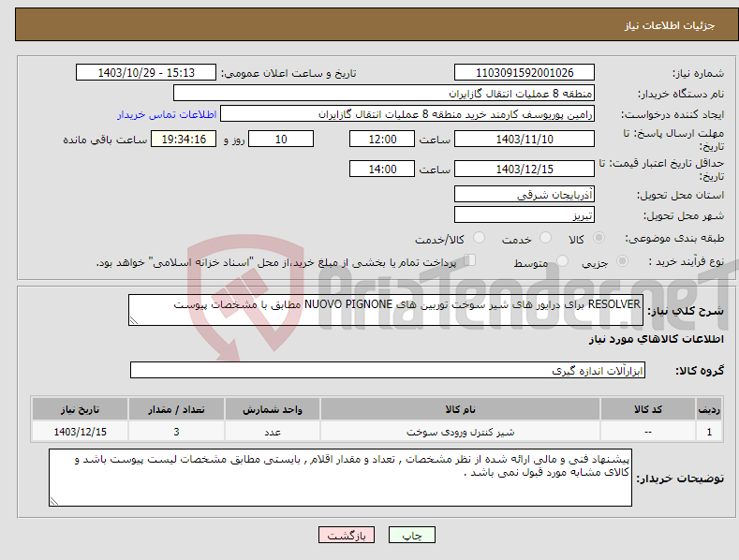Image resolution: width=739 pixels, height=560 pixels.
Task: Click resize handle of description text area
Action: tap(134, 320)
